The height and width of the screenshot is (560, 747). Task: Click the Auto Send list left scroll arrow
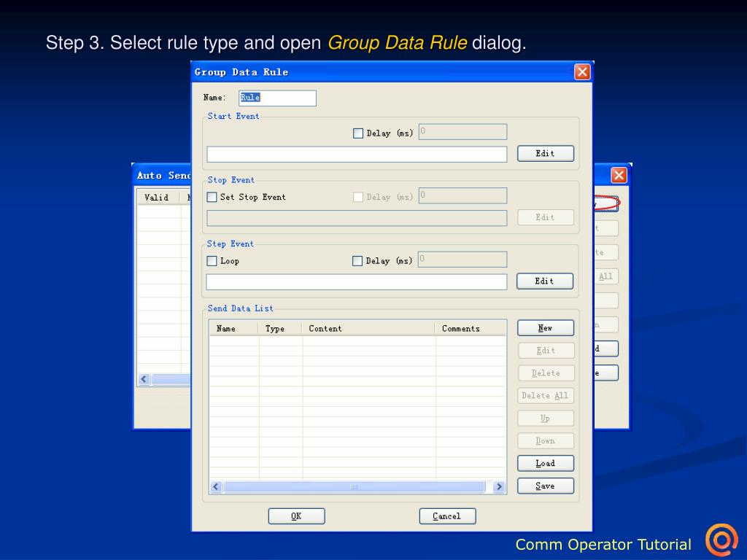pyautogui.click(x=144, y=379)
